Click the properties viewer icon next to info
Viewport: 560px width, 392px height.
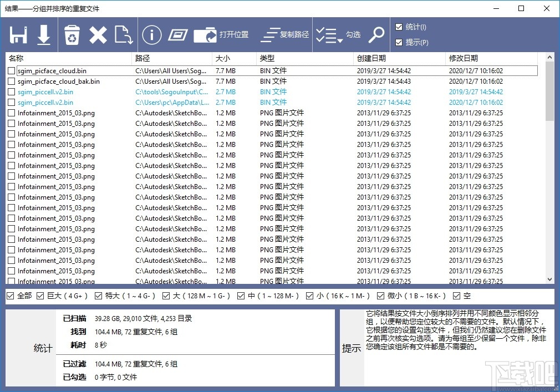click(x=178, y=34)
